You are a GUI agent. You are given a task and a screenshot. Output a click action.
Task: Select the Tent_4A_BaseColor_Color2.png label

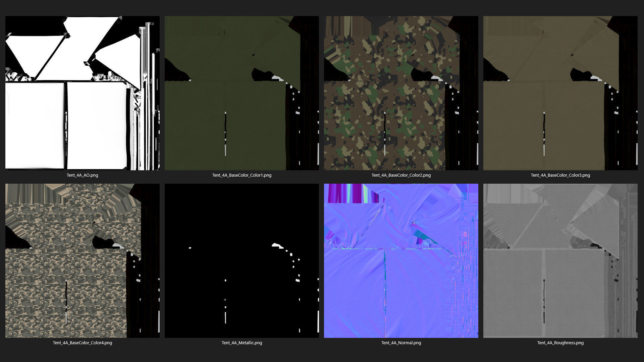(401, 175)
